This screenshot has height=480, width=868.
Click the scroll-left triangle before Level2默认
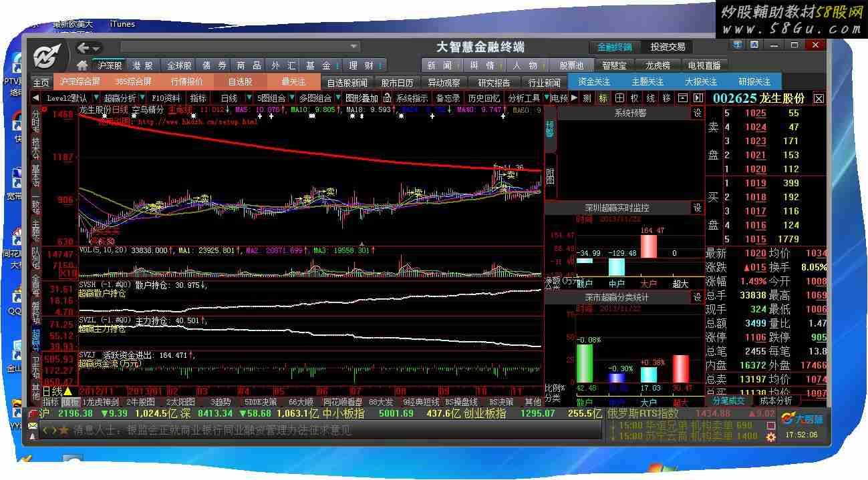click(35, 98)
